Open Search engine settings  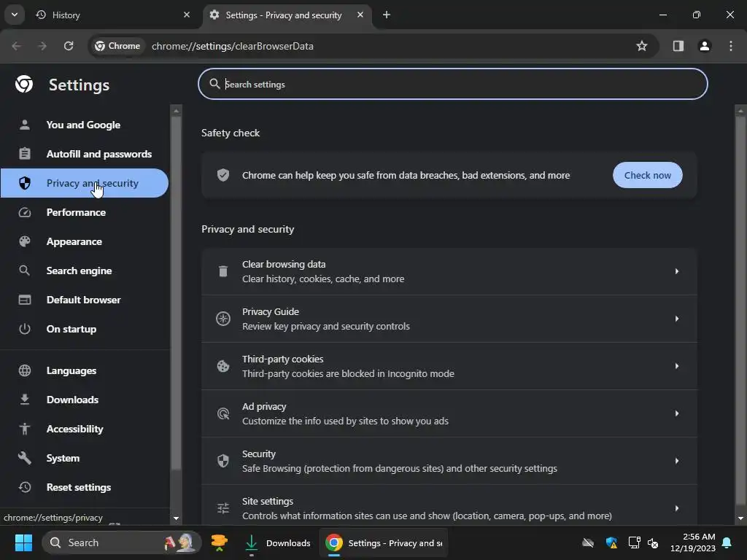(84, 271)
